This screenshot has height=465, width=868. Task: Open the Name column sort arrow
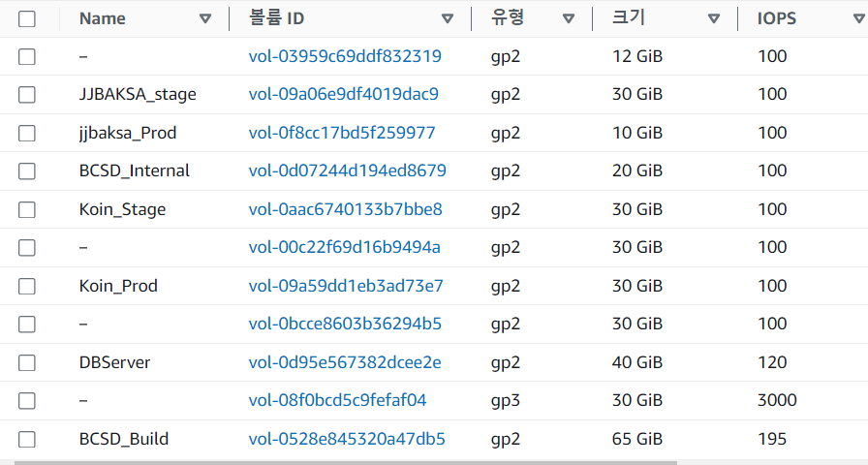pyautogui.click(x=205, y=18)
